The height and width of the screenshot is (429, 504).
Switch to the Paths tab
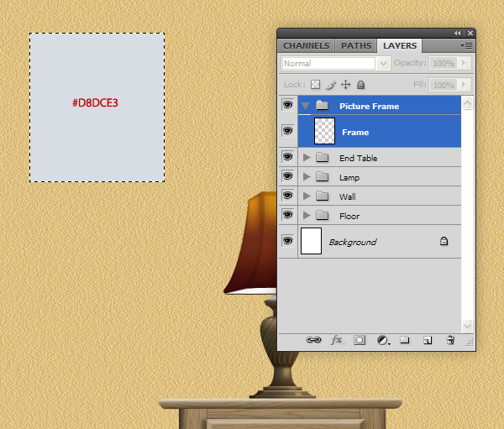tap(356, 45)
